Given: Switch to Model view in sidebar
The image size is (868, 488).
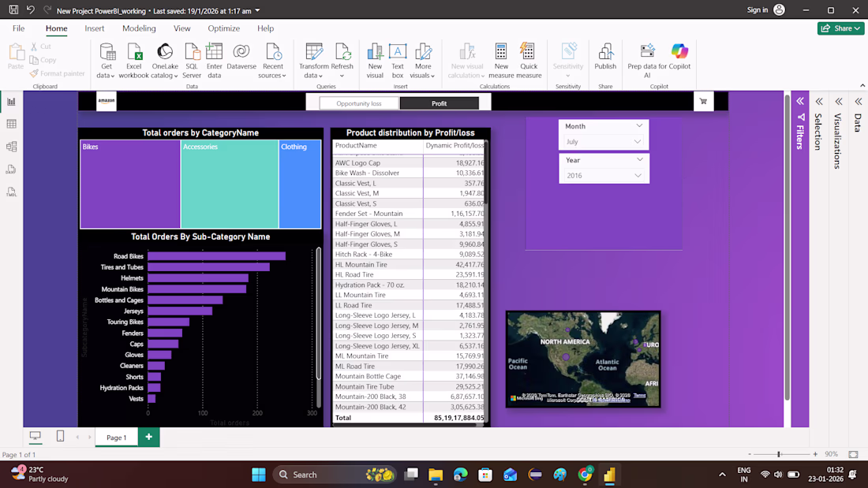Looking at the screenshot, I should coord(11,147).
